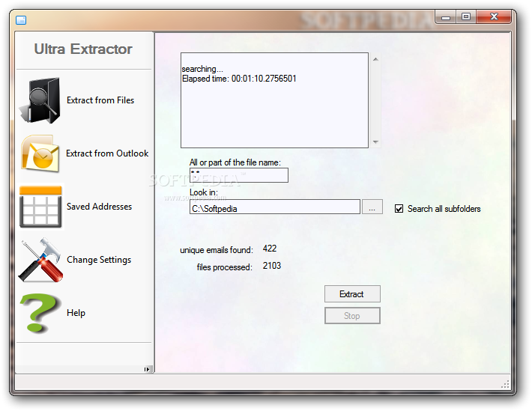Click the Ultra Extractor title heading
This screenshot has height=411, width=532.
pos(83,49)
